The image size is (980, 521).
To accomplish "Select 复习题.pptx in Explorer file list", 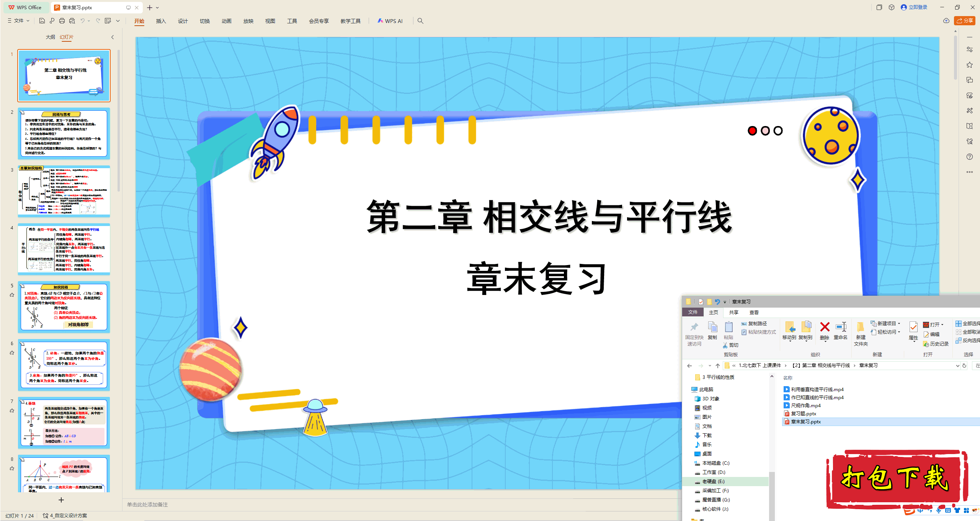I will click(800, 414).
